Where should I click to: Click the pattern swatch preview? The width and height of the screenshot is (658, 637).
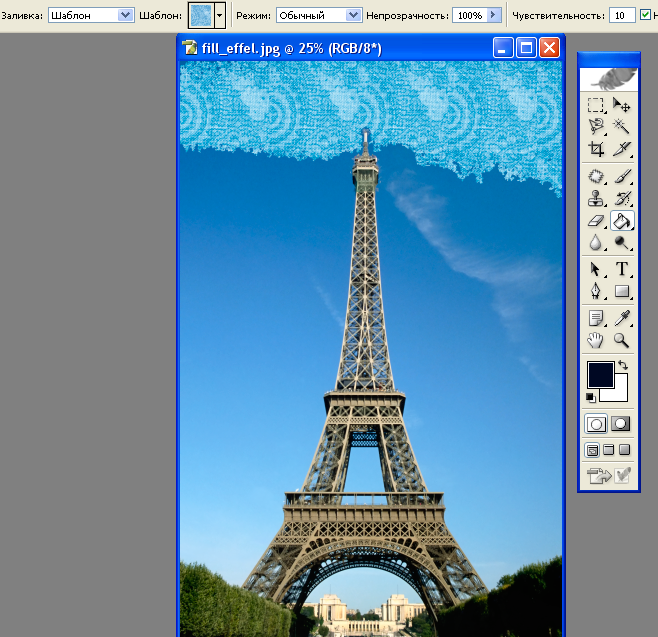tap(201, 16)
